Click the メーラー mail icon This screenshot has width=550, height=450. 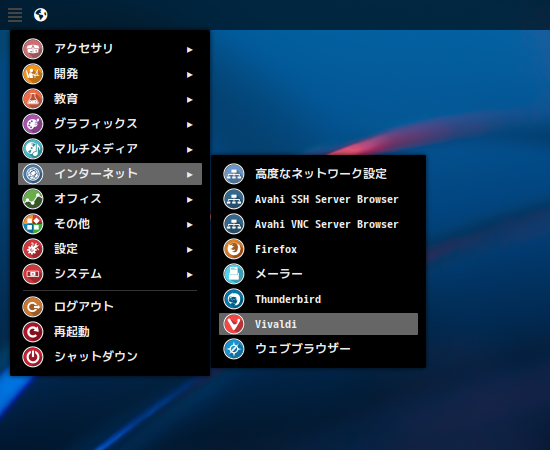234,274
